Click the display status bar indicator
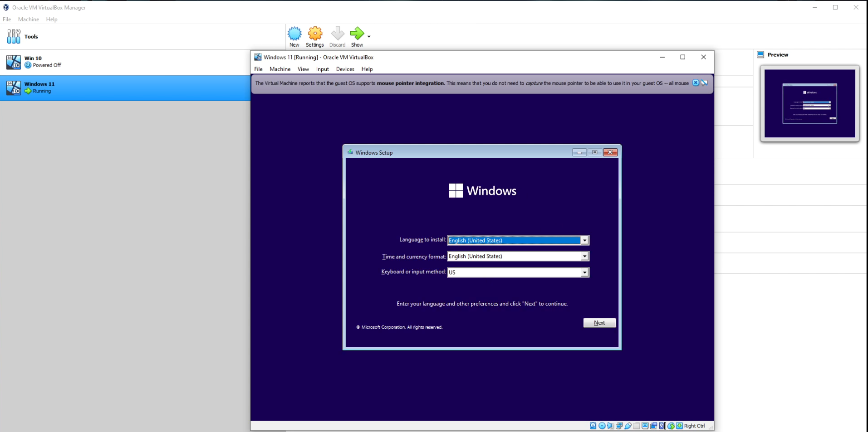This screenshot has height=432, width=868. (x=645, y=426)
